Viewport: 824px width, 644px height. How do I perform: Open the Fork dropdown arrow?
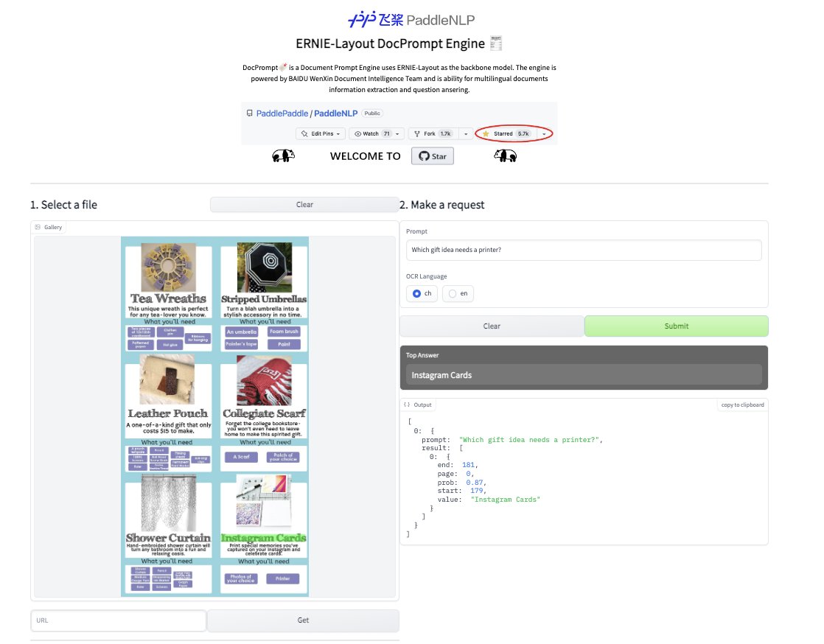tap(467, 133)
